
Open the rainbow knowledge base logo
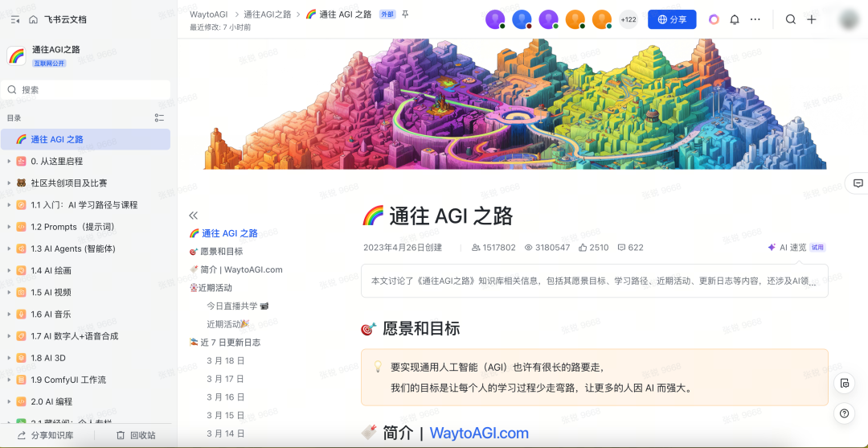pos(16,56)
